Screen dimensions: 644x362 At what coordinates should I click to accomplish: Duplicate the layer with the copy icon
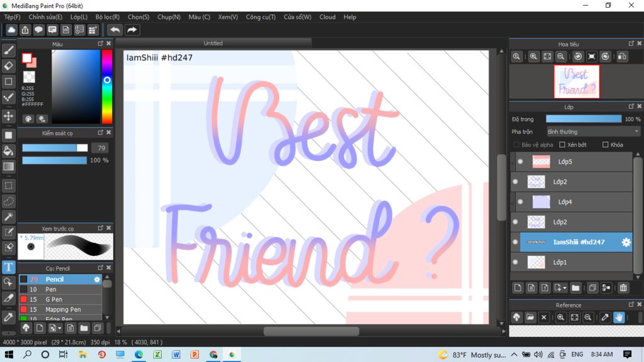(592, 288)
